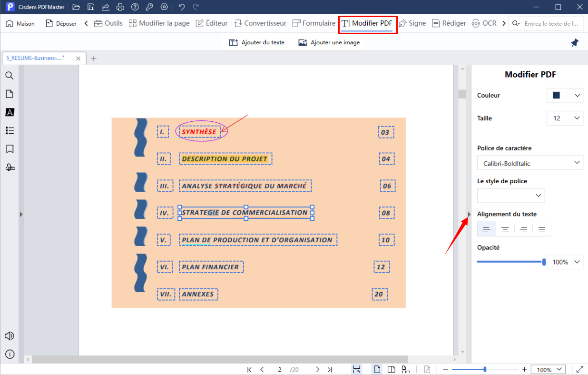Open the OCR tab
Screen dimensions: 588x375
484,23
